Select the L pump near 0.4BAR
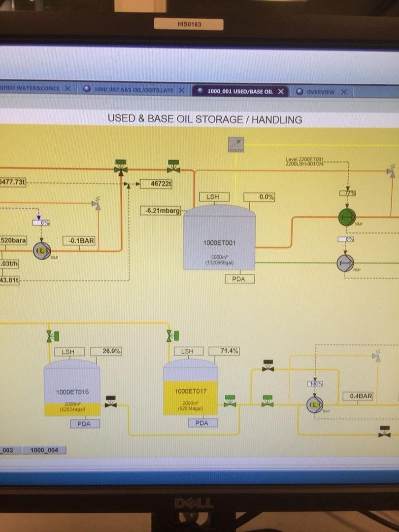Viewport: 399px width, 532px height. [x=315, y=405]
